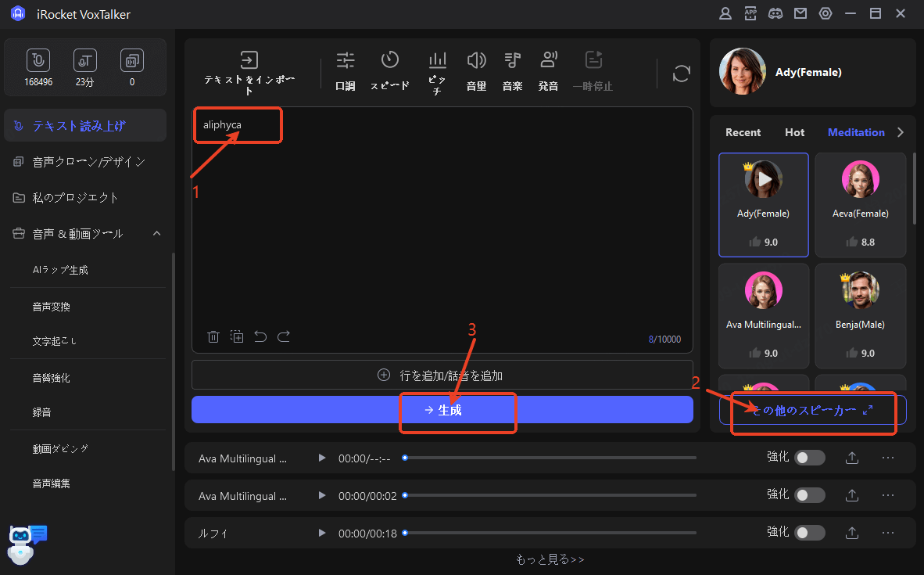The image size is (924, 575).
Task: Click the 生成 generate button
Action: point(442,410)
